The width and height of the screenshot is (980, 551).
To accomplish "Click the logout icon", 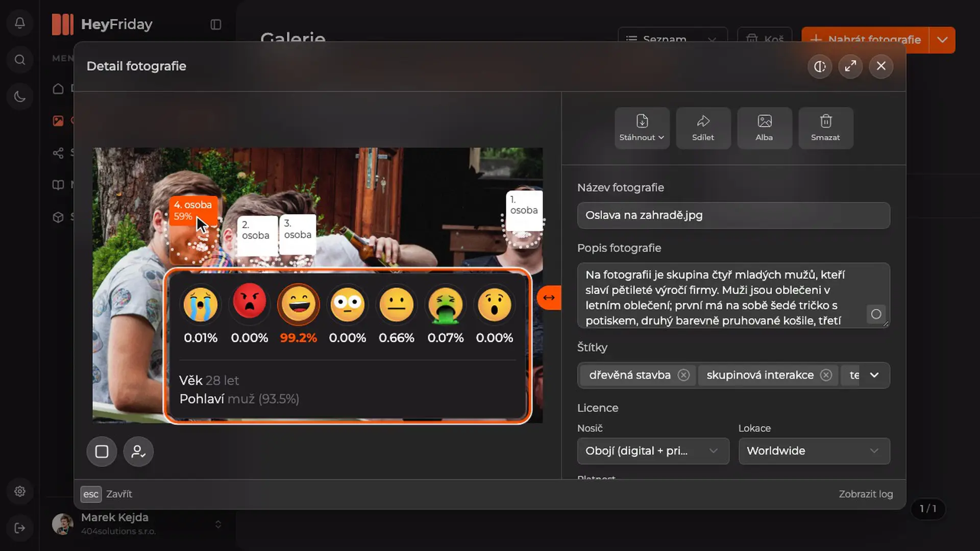I will (x=20, y=528).
